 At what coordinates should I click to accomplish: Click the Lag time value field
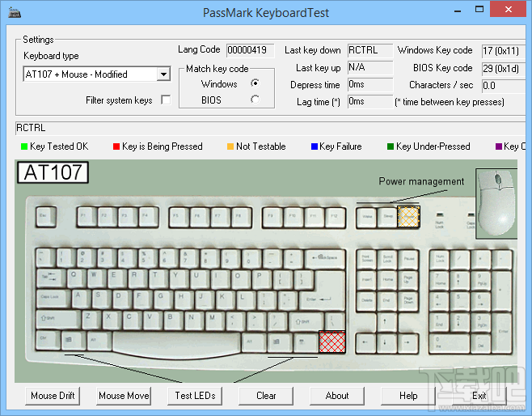(370, 101)
